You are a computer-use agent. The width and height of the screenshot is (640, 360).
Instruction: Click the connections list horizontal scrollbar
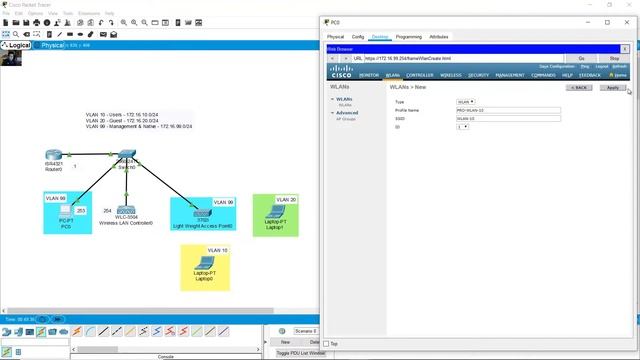click(x=98, y=349)
